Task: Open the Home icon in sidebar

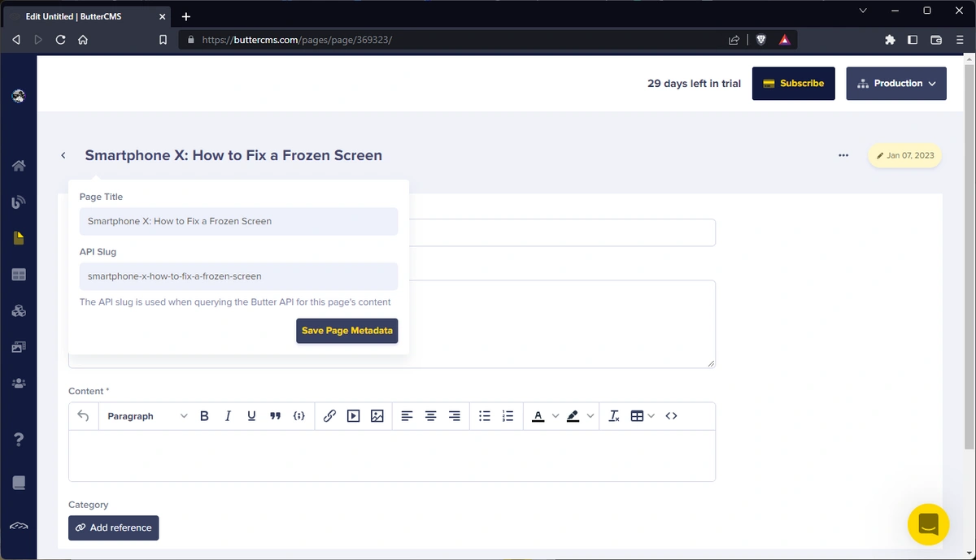Action: point(19,166)
